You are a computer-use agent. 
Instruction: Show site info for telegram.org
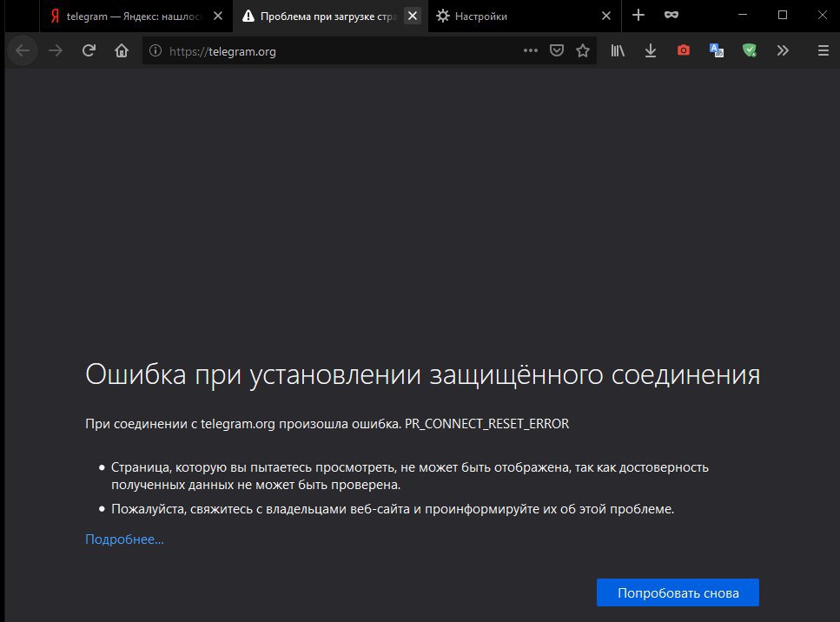(x=155, y=51)
